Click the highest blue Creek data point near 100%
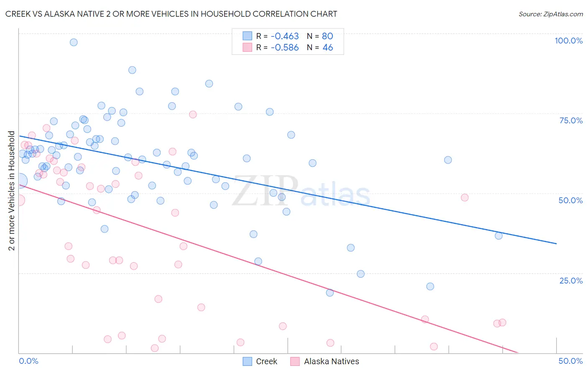Image resolution: width=588 pixels, height=373 pixels. tap(74, 42)
